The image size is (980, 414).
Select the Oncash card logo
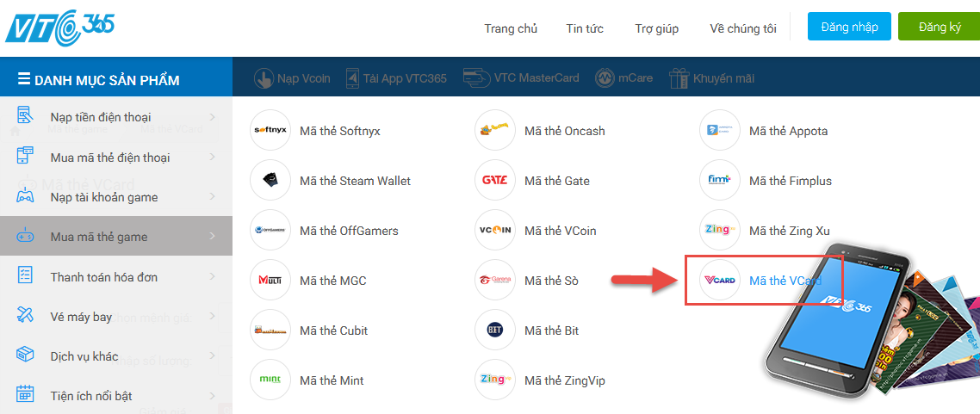pos(495,131)
